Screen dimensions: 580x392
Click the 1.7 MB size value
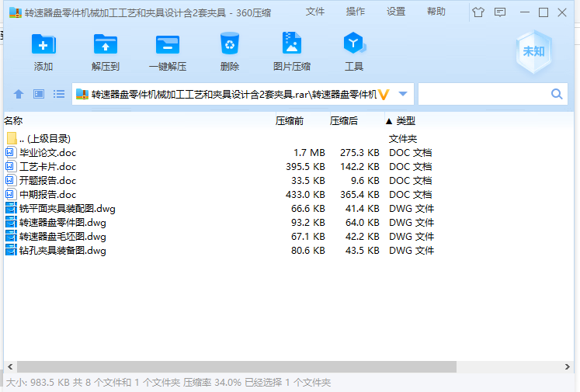coord(309,153)
